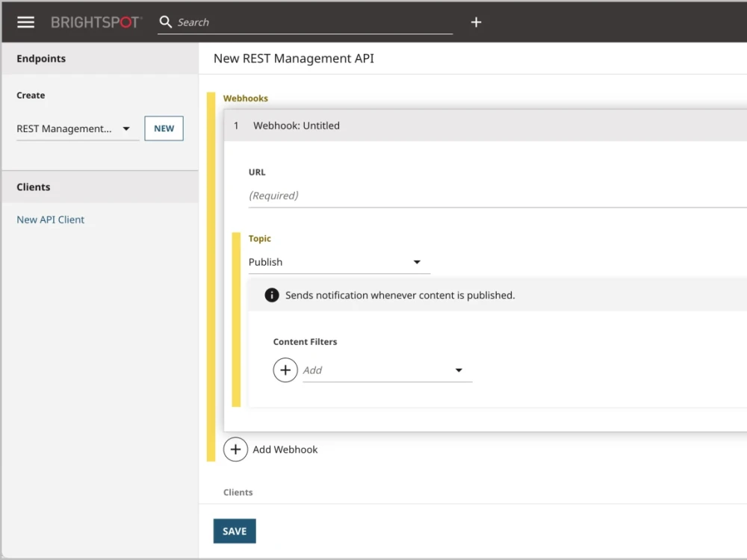Click the NEW button next to REST Management

point(164,128)
